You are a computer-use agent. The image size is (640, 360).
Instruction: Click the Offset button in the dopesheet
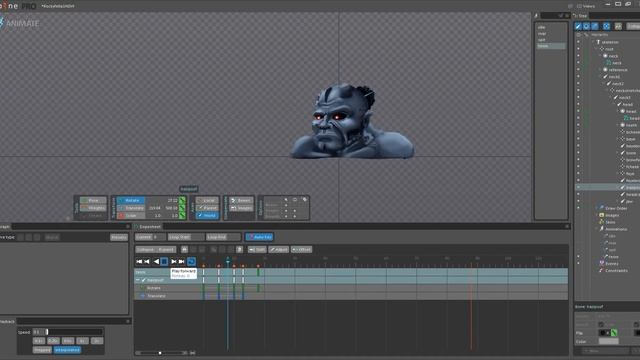click(x=302, y=249)
